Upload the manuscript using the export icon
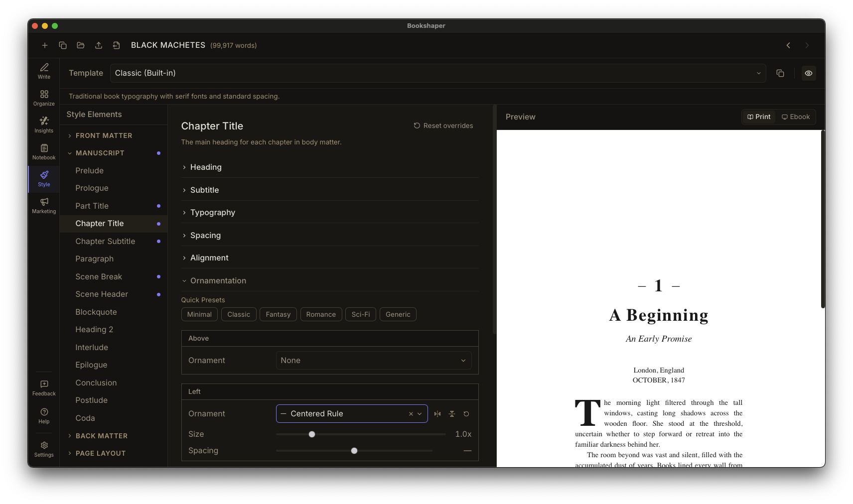The height and width of the screenshot is (504, 853). tap(99, 45)
